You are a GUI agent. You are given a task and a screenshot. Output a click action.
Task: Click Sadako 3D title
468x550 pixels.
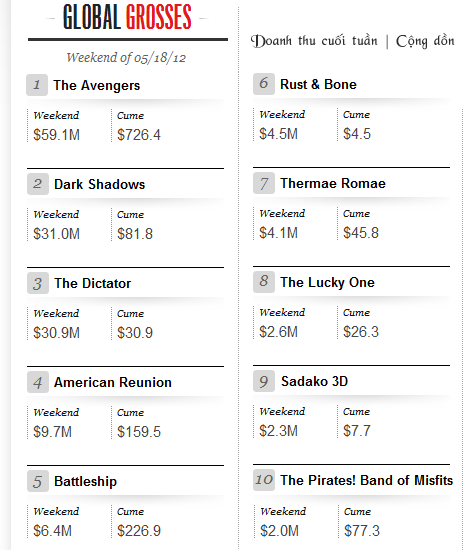[314, 381]
